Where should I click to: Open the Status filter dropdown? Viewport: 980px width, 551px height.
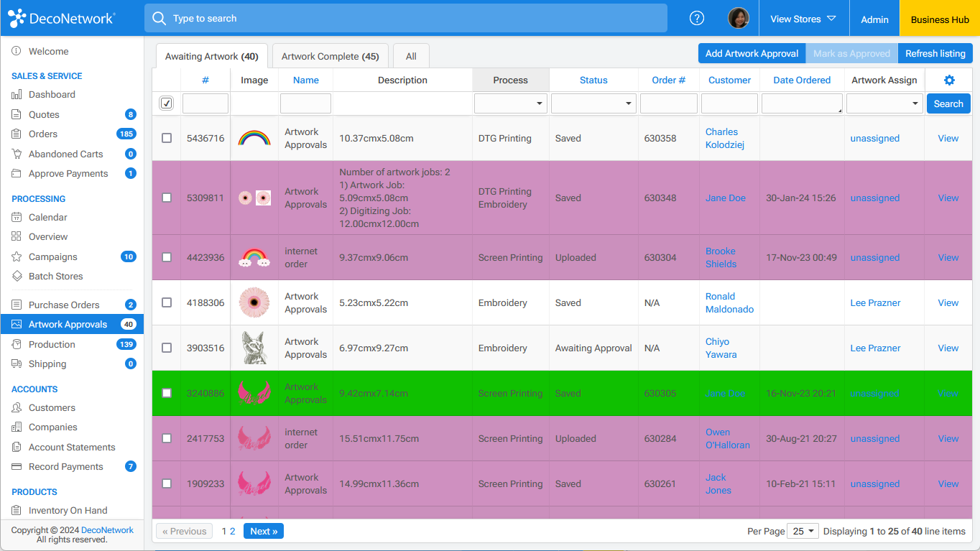point(593,103)
